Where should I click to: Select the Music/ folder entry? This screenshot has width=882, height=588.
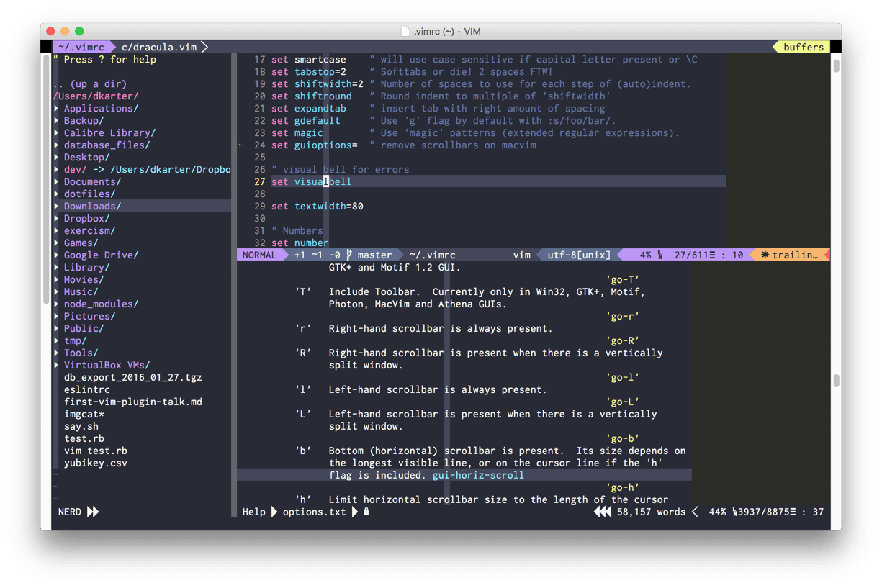click(81, 292)
